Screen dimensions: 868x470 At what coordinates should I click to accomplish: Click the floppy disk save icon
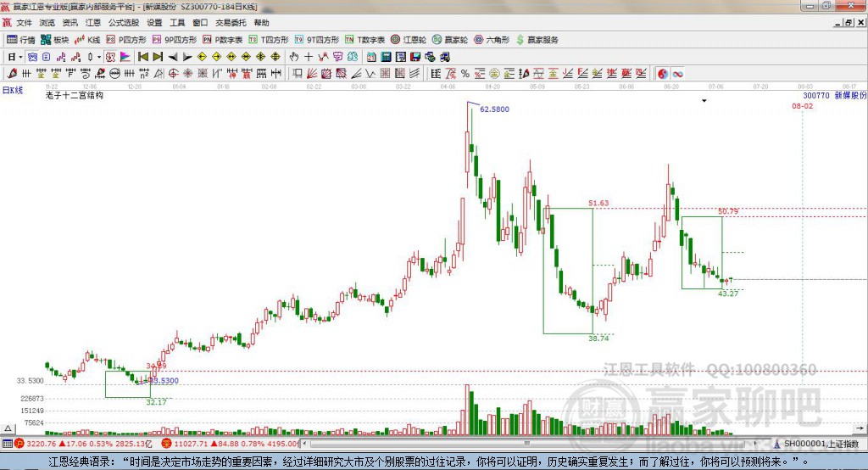(x=415, y=57)
